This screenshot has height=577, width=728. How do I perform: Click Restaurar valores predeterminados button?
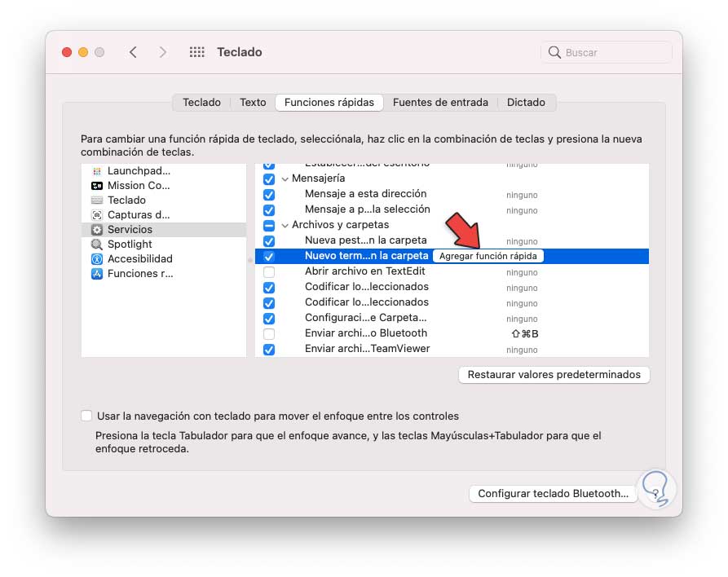coord(554,375)
